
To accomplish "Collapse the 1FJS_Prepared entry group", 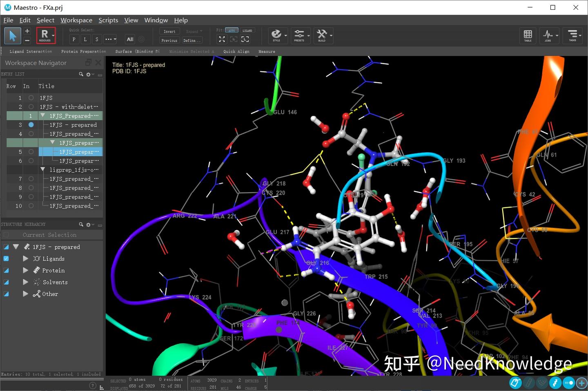I will pyautogui.click(x=42, y=116).
